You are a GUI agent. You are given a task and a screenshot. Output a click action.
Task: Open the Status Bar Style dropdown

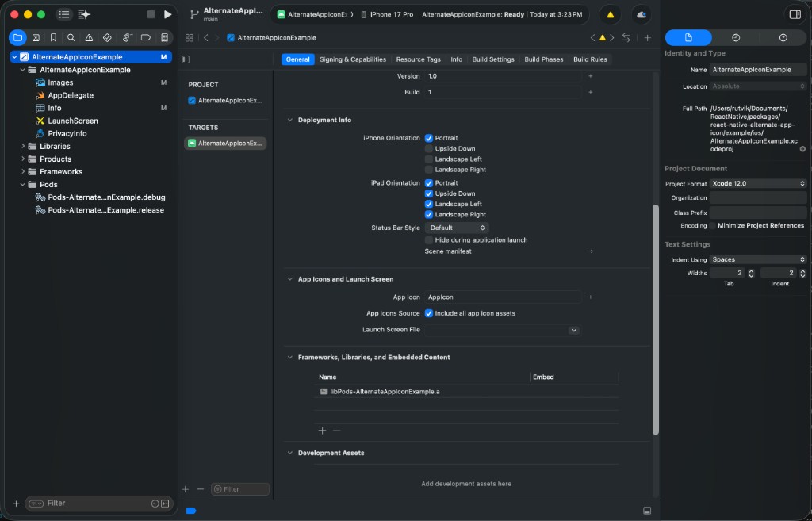pyautogui.click(x=456, y=228)
